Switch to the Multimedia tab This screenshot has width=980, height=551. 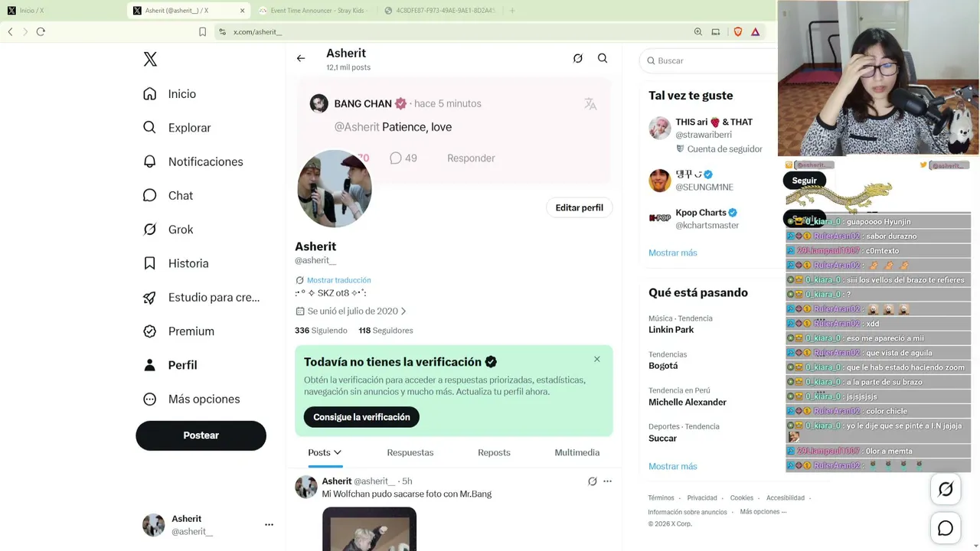click(577, 452)
